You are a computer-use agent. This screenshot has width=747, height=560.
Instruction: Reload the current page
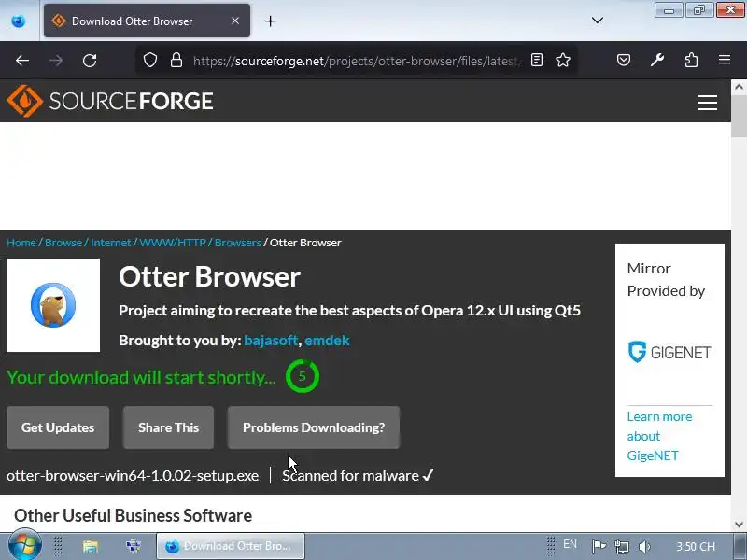tap(90, 61)
